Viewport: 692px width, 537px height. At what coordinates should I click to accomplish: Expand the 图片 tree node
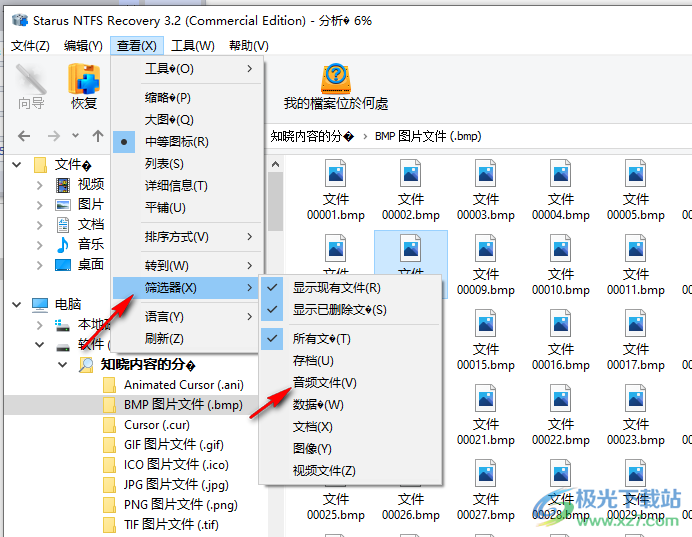coord(39,205)
